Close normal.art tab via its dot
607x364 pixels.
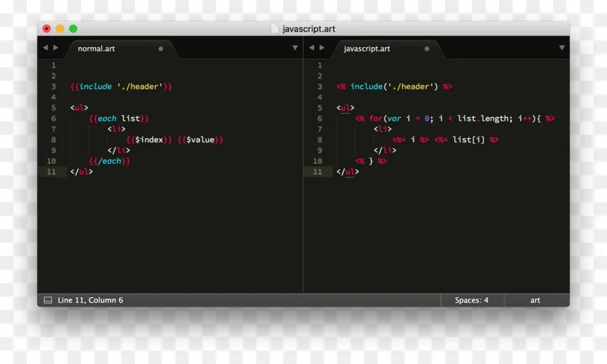[x=161, y=49]
